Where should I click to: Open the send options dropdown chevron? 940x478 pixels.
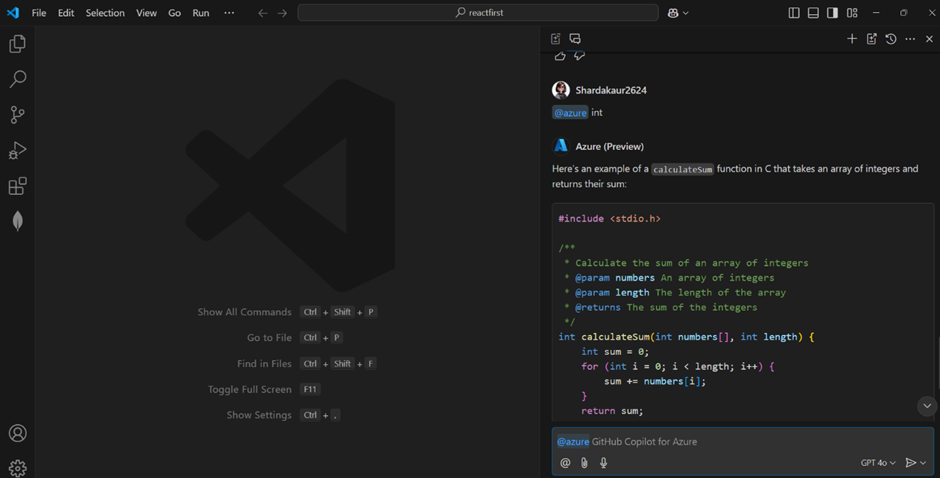(x=923, y=462)
